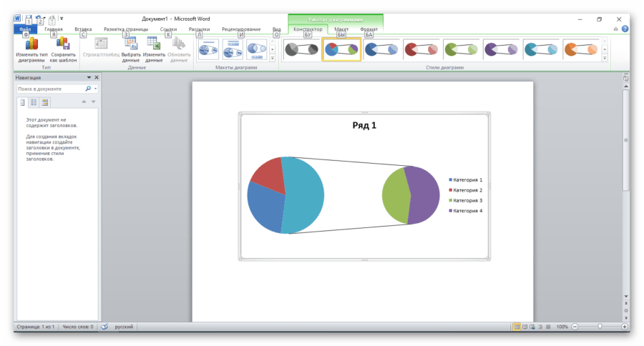Switch to headings view in Navigation pane
Image resolution: width=644 pixels, height=346 pixels.
click(x=22, y=102)
